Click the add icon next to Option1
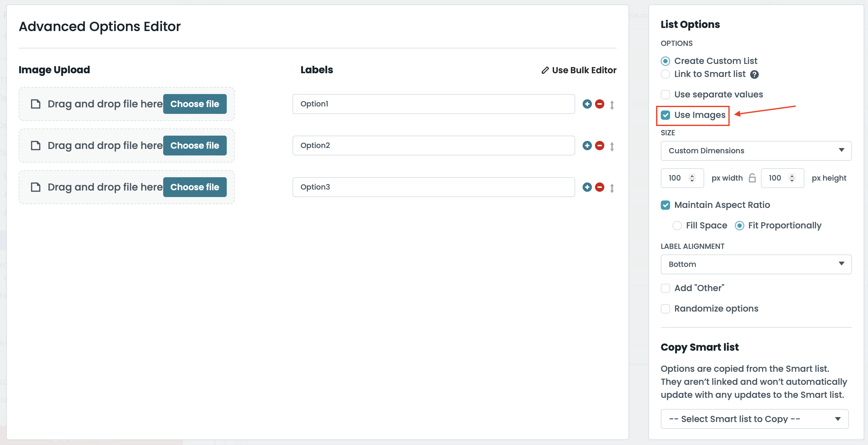Viewport: 868px width, 445px height. pyautogui.click(x=587, y=104)
